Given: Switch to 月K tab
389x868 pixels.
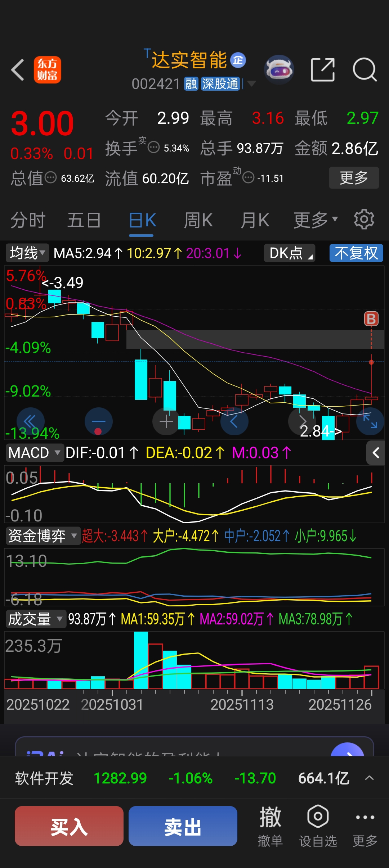Looking at the screenshot, I should 255,220.
